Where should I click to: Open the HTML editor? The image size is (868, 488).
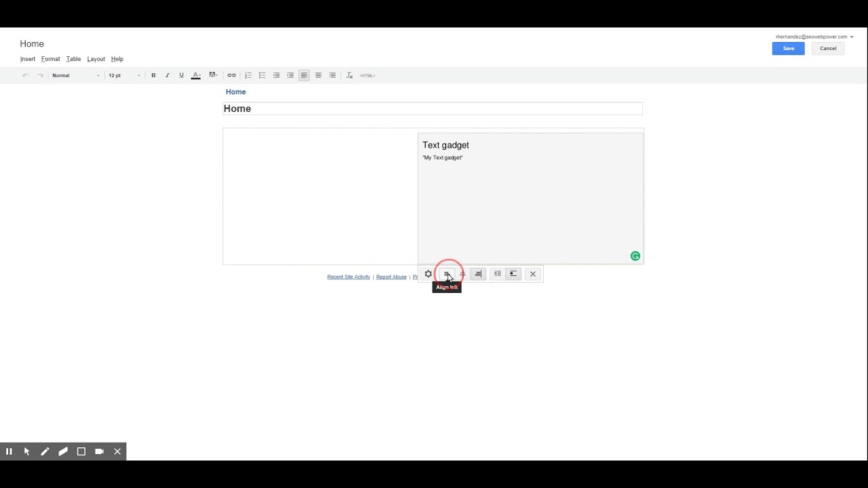click(368, 75)
